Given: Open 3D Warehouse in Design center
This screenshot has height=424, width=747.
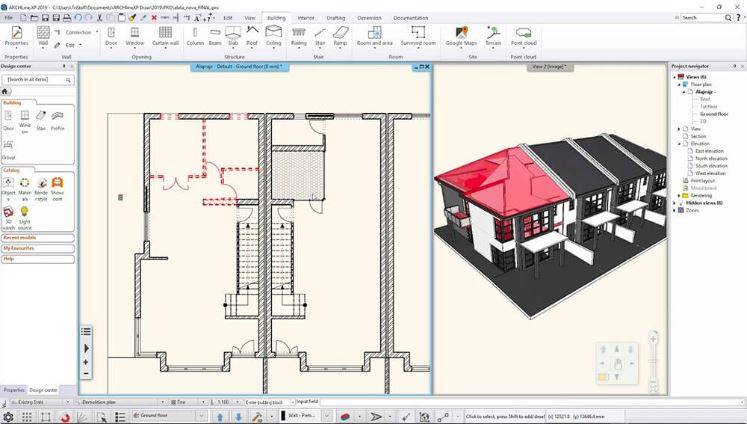Looking at the screenshot, I should (x=9, y=218).
